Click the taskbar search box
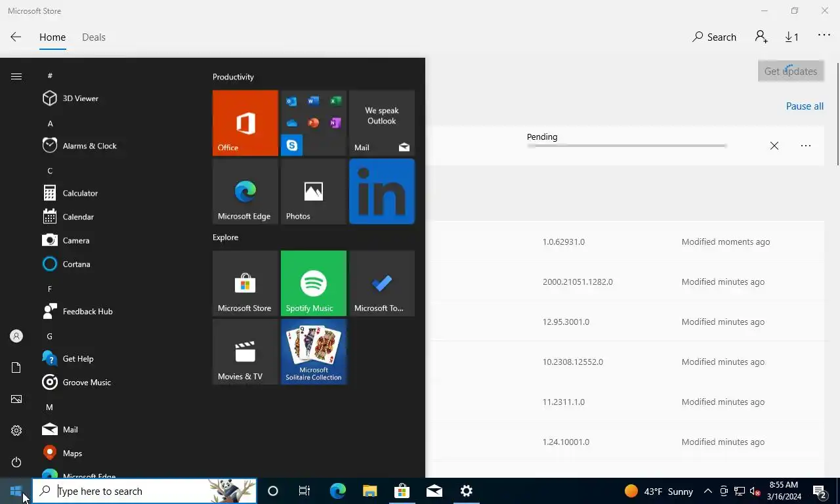 coord(144,491)
